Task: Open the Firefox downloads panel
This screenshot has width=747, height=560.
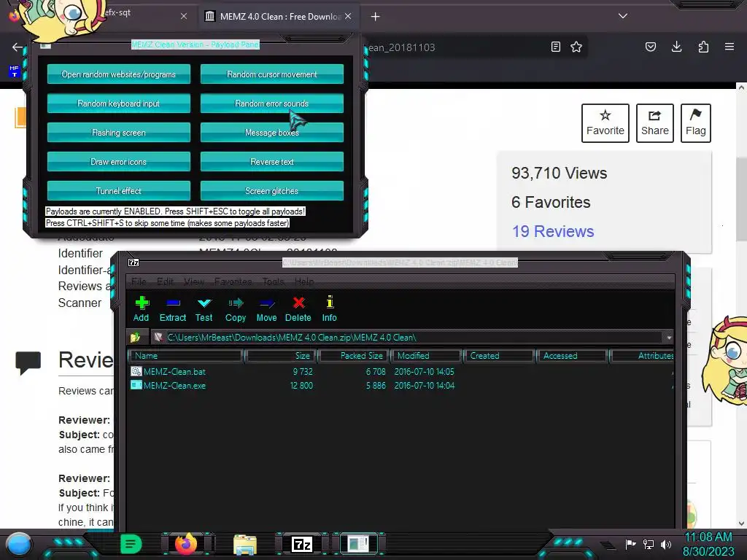Action: pos(676,47)
